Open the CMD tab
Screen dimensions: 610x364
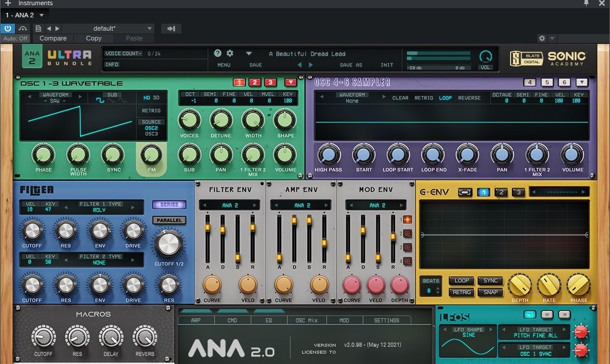point(232,320)
